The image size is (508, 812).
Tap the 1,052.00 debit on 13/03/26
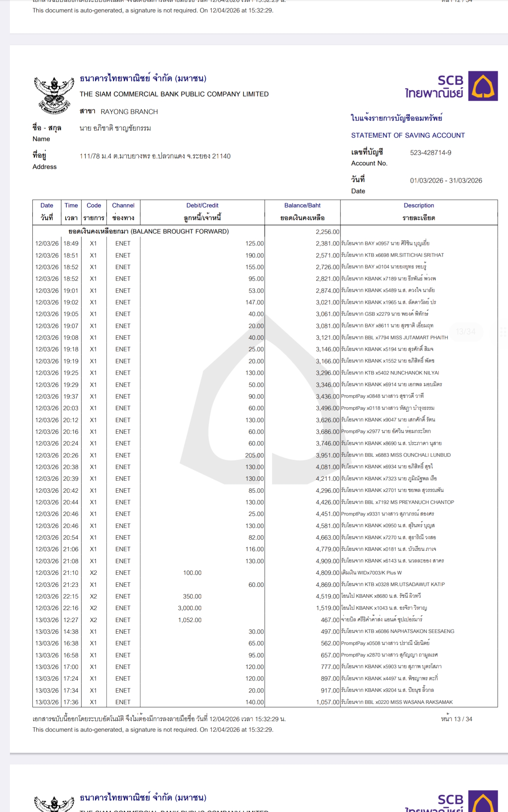[190, 620]
